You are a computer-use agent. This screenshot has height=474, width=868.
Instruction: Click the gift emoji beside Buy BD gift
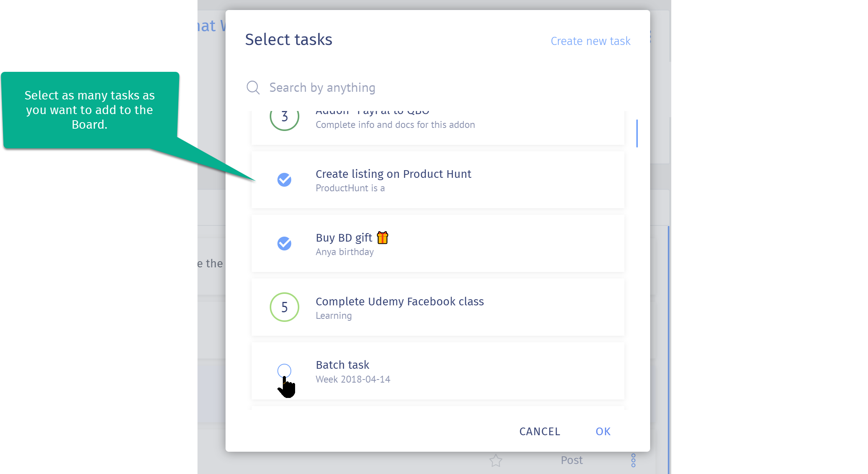pyautogui.click(x=383, y=238)
